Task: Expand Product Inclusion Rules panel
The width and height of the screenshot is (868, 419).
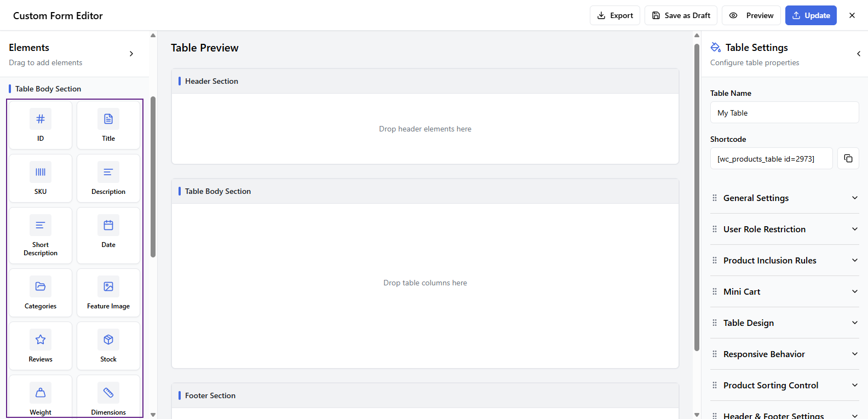Action: tap(784, 260)
